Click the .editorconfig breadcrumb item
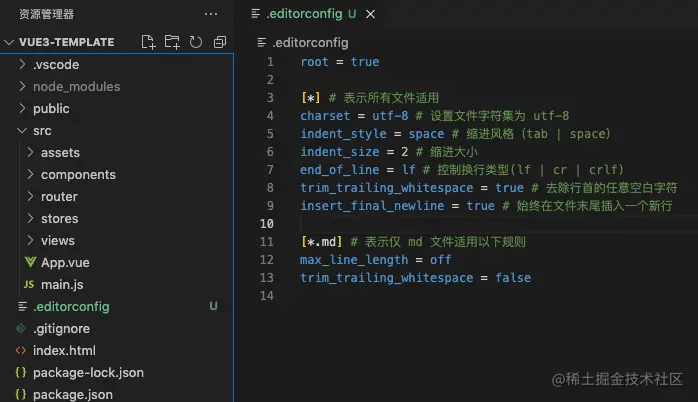 tap(310, 43)
